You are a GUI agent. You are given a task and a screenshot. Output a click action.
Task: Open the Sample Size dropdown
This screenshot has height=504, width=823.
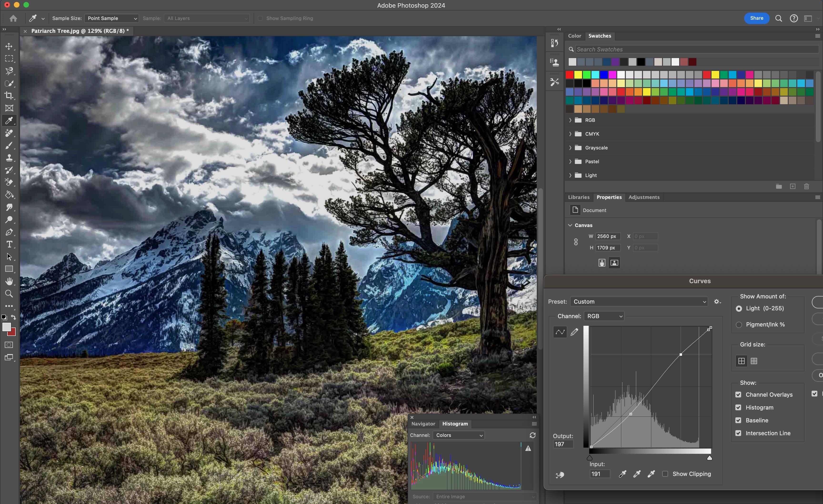tap(111, 18)
